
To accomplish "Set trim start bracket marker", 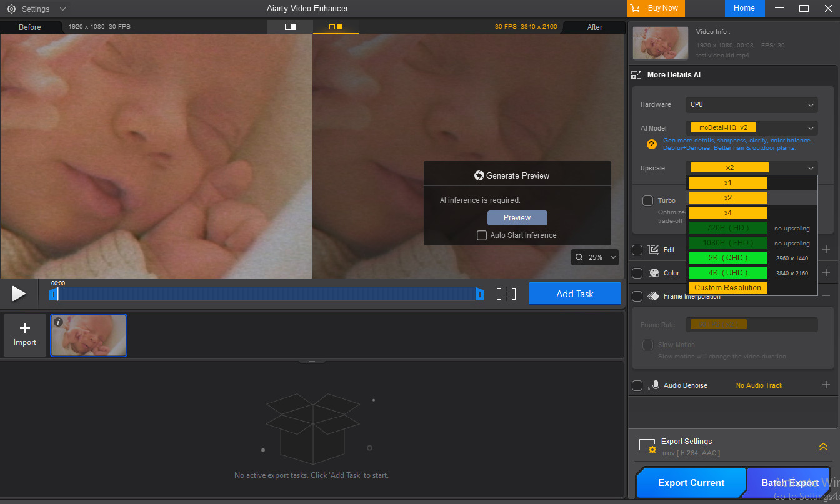I will [x=499, y=294].
